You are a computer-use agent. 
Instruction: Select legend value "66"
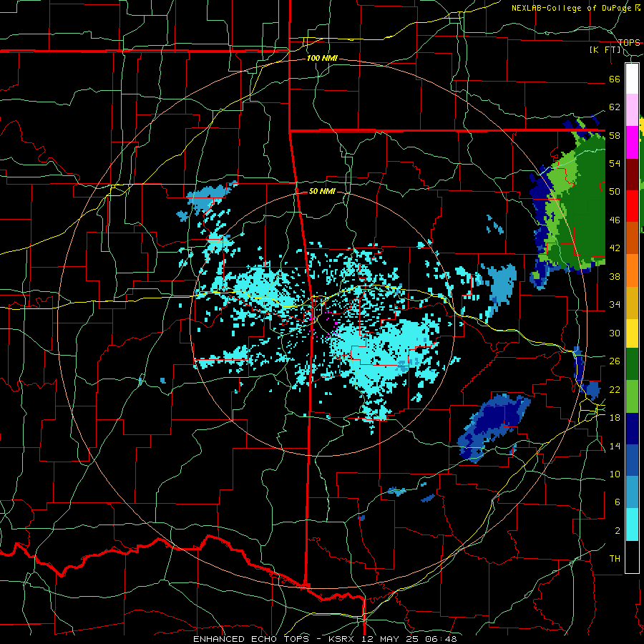point(615,79)
